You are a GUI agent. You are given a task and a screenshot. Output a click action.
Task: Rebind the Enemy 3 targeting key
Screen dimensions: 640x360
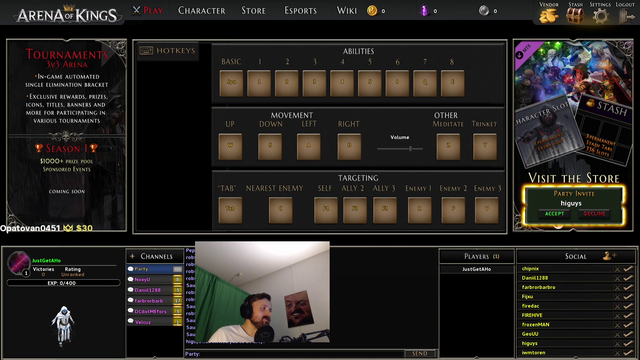tap(487, 210)
